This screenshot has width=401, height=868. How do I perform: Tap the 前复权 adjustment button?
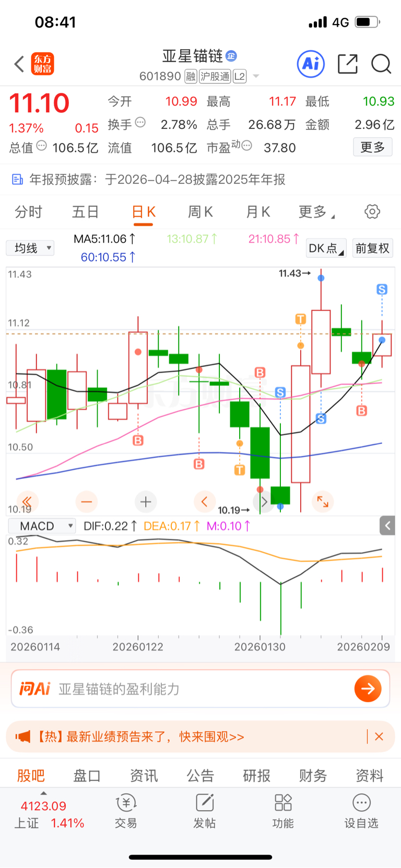point(372,248)
